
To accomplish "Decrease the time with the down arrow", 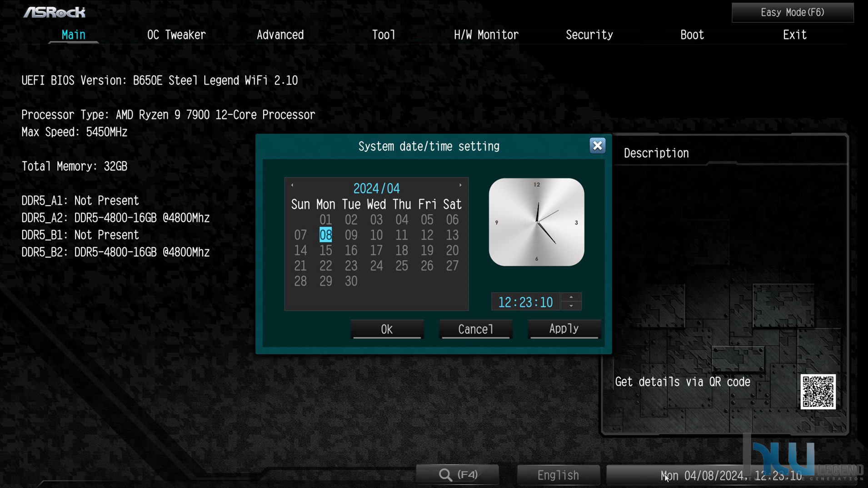I will coord(571,306).
